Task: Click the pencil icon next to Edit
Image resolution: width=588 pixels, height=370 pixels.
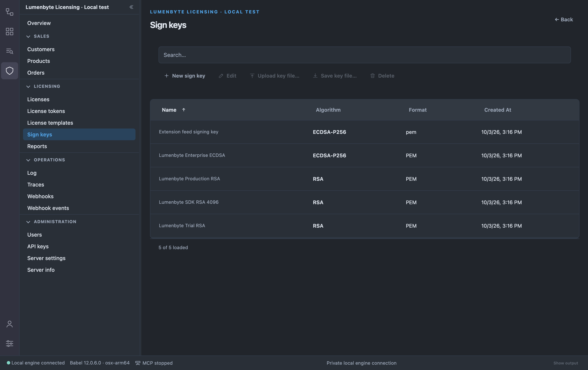Action: click(221, 76)
